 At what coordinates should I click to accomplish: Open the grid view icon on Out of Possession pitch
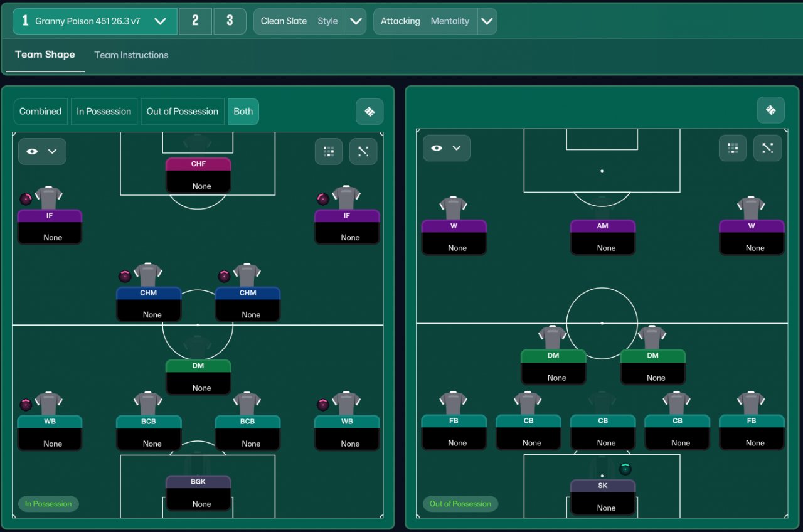[733, 148]
